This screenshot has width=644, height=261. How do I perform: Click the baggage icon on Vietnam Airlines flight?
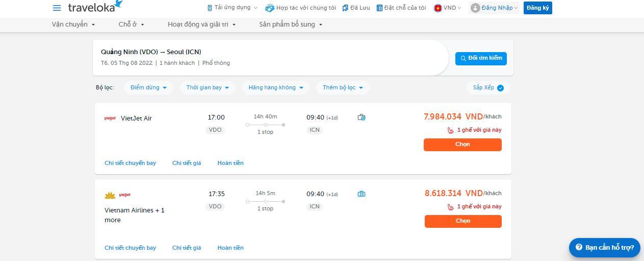pos(362,194)
